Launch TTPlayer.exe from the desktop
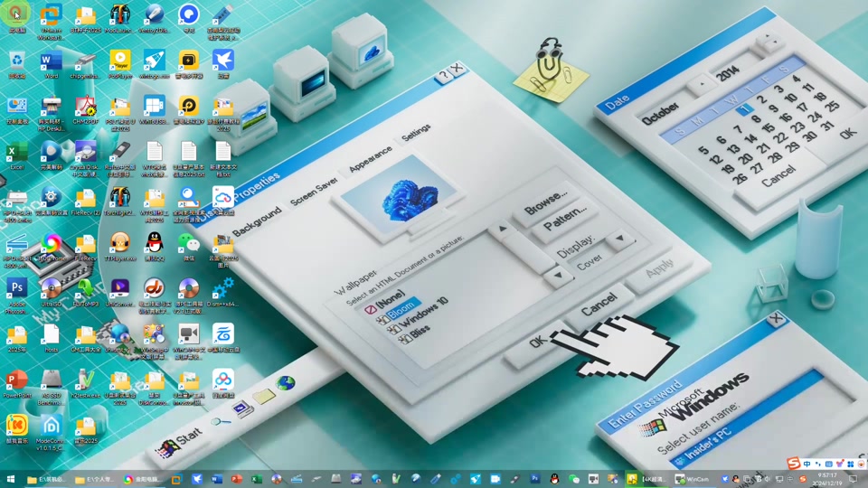This screenshot has width=868, height=488. coord(120,248)
